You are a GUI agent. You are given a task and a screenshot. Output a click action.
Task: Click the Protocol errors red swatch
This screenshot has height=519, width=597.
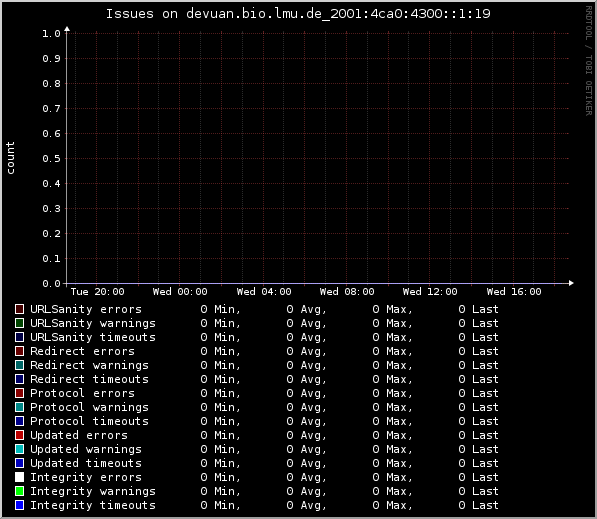click(19, 393)
